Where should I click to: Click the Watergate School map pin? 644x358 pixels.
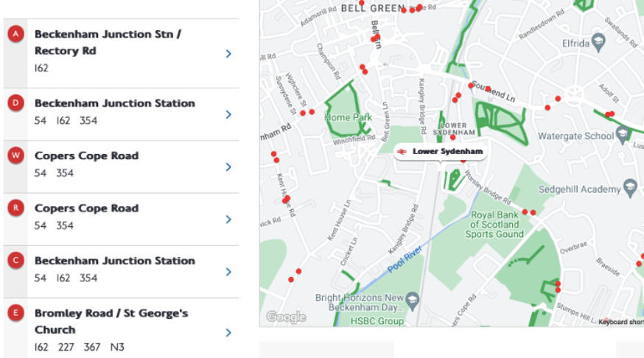click(x=623, y=133)
